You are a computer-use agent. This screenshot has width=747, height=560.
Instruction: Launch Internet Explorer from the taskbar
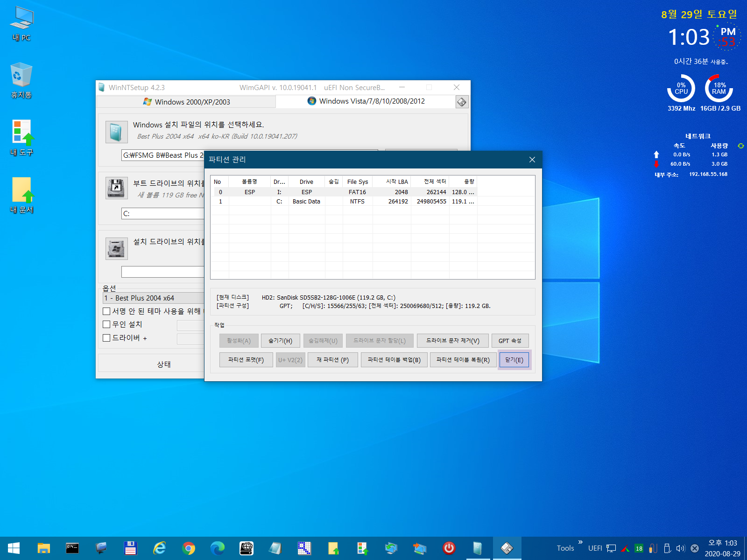coord(159,548)
